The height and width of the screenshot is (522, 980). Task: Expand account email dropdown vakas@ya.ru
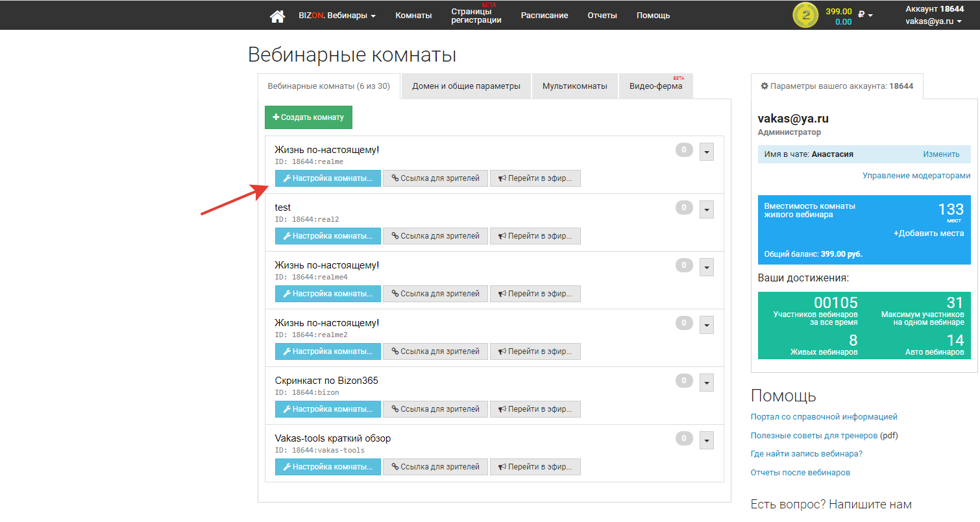[933, 21]
